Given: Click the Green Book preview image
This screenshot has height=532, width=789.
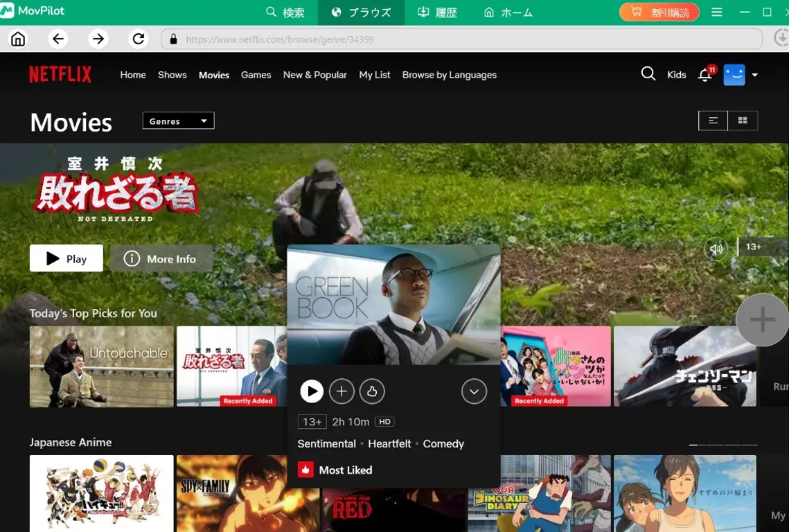Looking at the screenshot, I should [x=393, y=305].
